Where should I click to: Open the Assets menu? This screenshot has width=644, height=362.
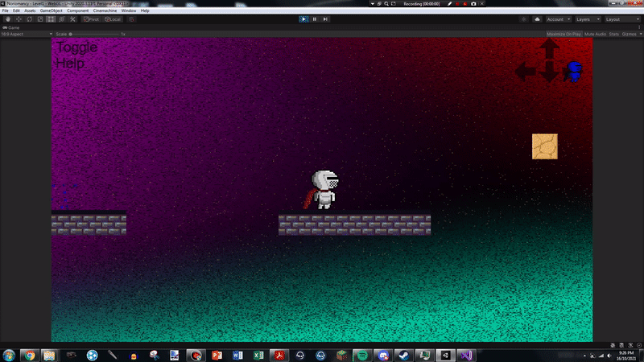coord(30,10)
